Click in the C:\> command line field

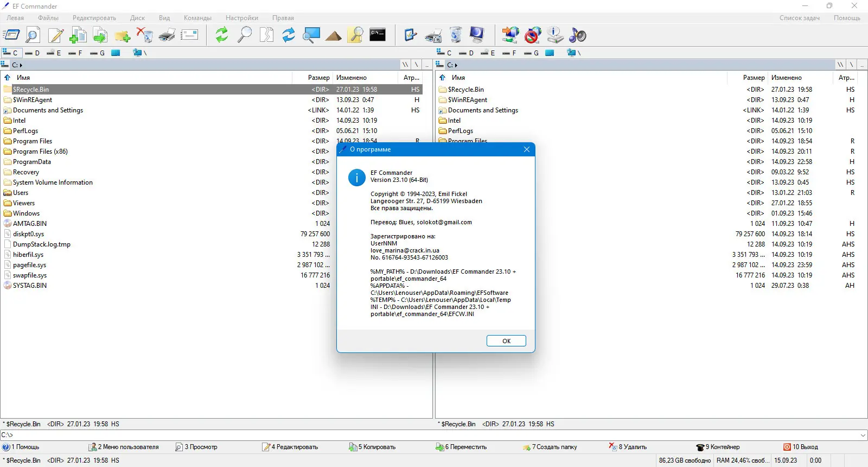click(x=429, y=435)
